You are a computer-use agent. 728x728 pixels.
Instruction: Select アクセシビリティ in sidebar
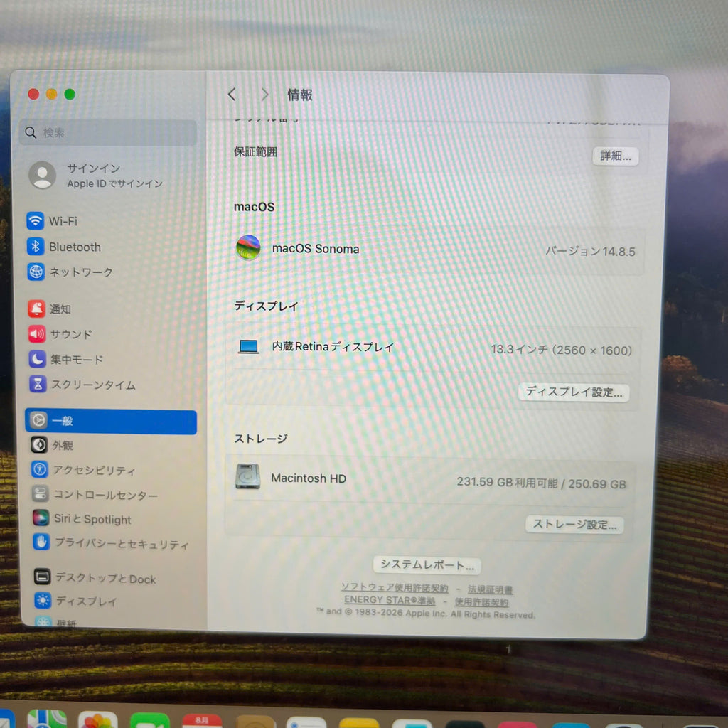[x=84, y=470]
